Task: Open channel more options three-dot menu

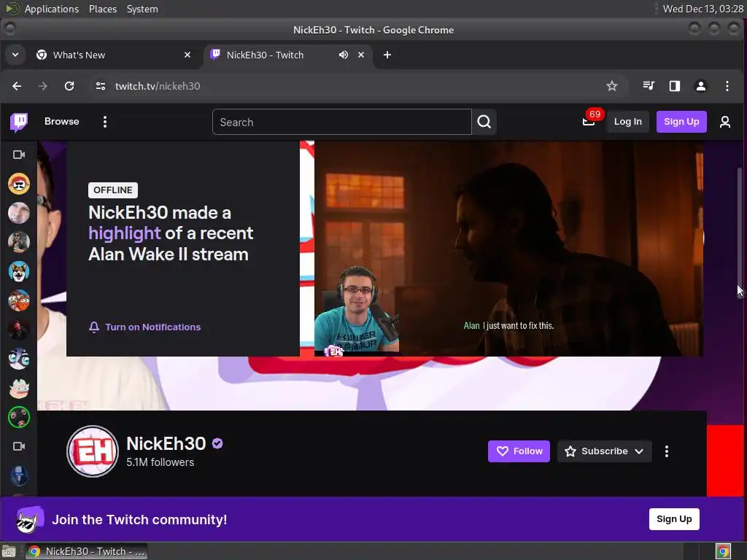Action: (x=667, y=451)
